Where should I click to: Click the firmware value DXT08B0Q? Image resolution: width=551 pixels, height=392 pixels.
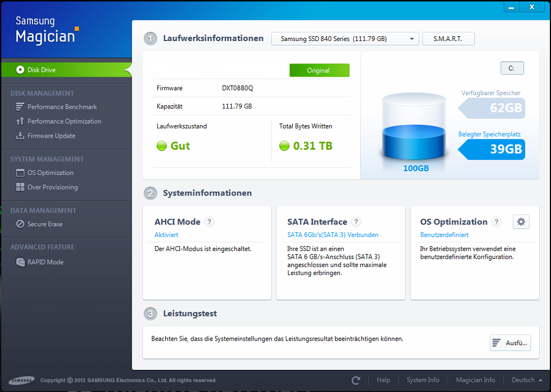pos(238,88)
